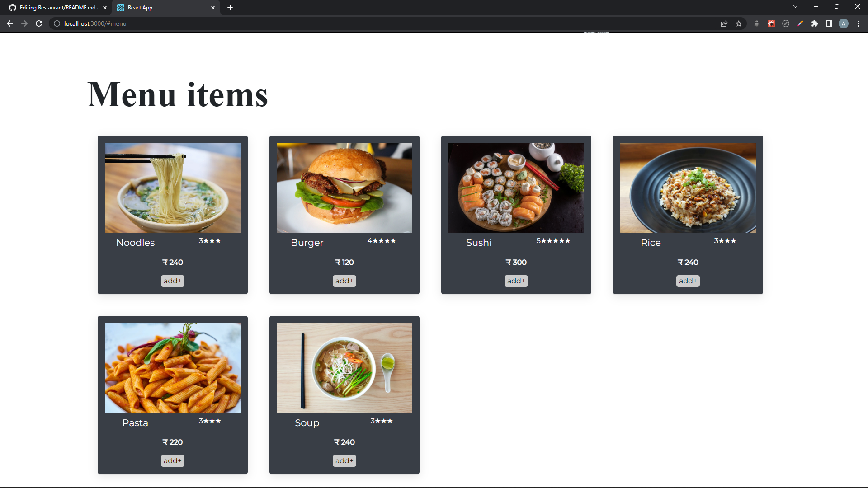Open the Chrome three-dot menu

click(x=858, y=23)
